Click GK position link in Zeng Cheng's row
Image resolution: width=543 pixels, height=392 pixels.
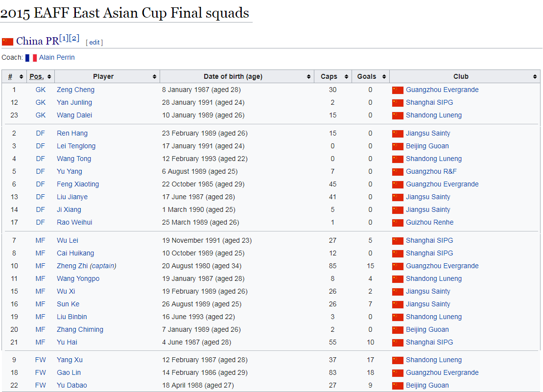tap(41, 90)
